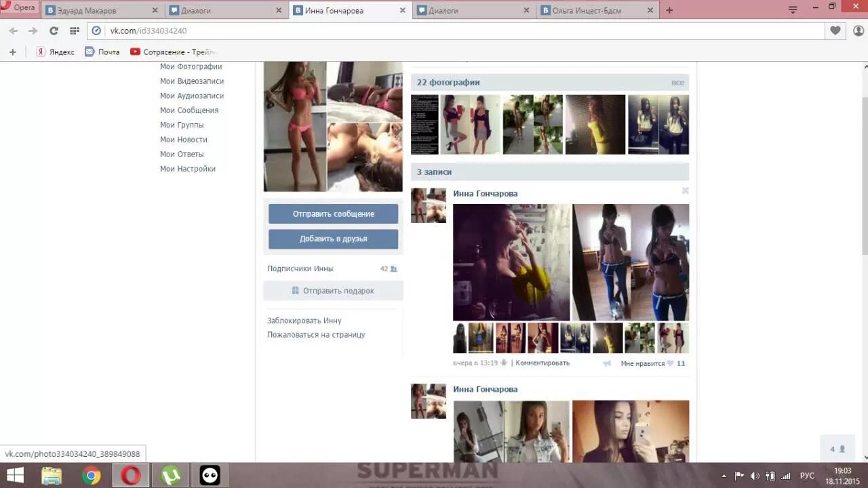Open Мои Новости in the VK sidebar
Viewport: 868px width, 488px height.
[x=183, y=140]
